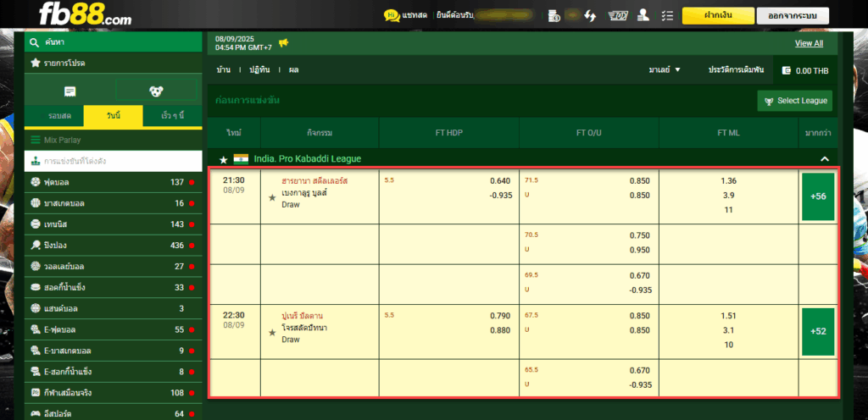Click the fb88.com logo
The width and height of the screenshot is (868, 420).
click(x=85, y=15)
